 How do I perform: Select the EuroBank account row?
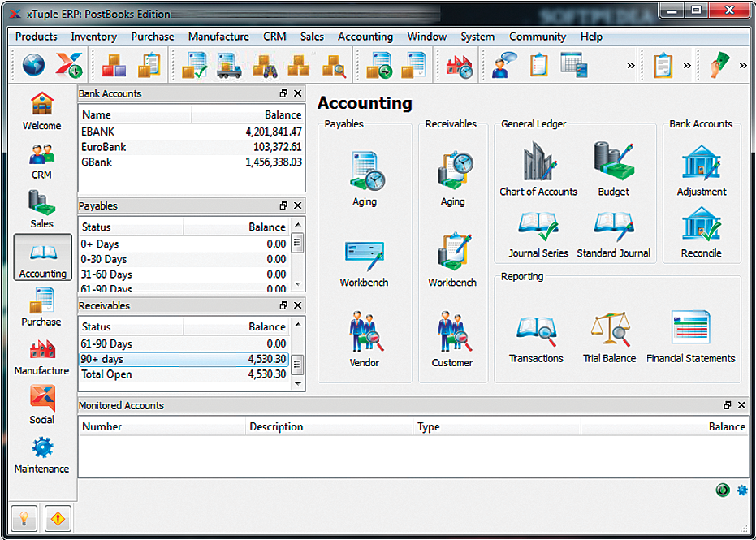pos(192,147)
